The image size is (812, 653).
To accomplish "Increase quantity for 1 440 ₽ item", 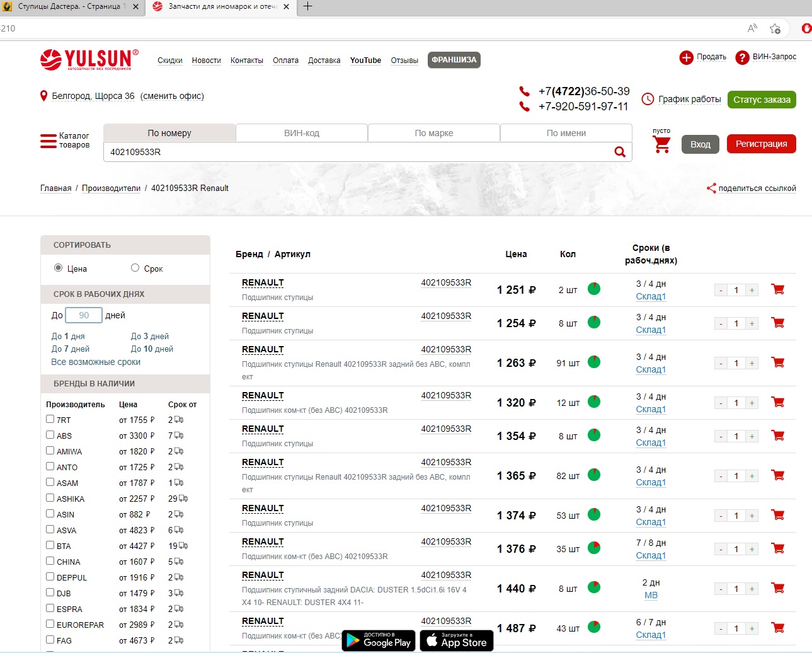I will pos(752,589).
